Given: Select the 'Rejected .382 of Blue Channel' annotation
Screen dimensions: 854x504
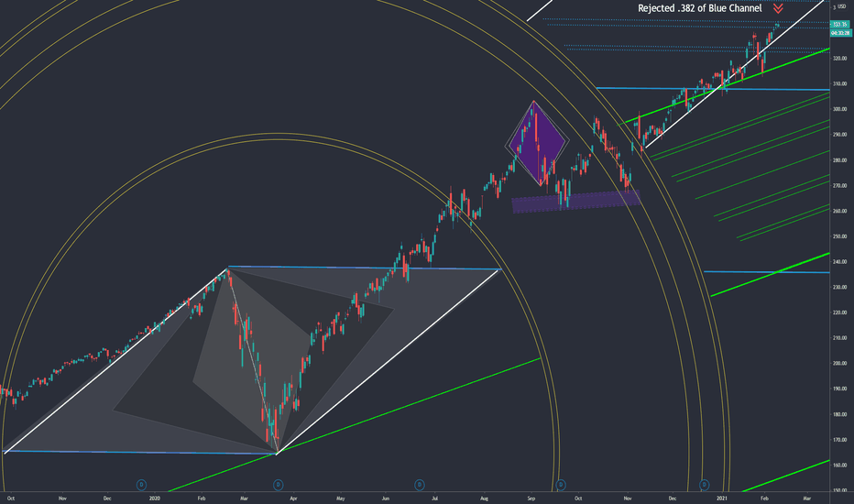Looking at the screenshot, I should tap(699, 8).
